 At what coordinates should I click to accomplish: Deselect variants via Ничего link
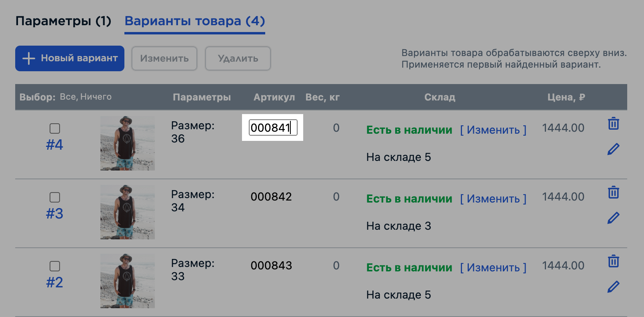[x=96, y=97]
